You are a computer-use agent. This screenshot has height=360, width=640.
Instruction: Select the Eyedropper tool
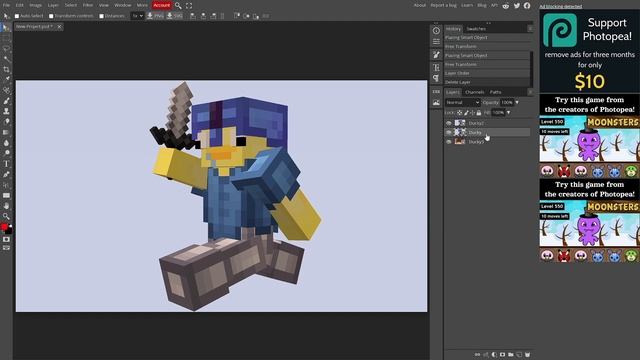6,80
